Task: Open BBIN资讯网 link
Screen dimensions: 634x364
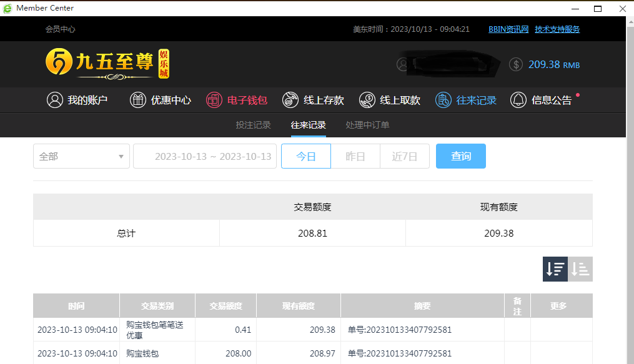Action: (508, 29)
